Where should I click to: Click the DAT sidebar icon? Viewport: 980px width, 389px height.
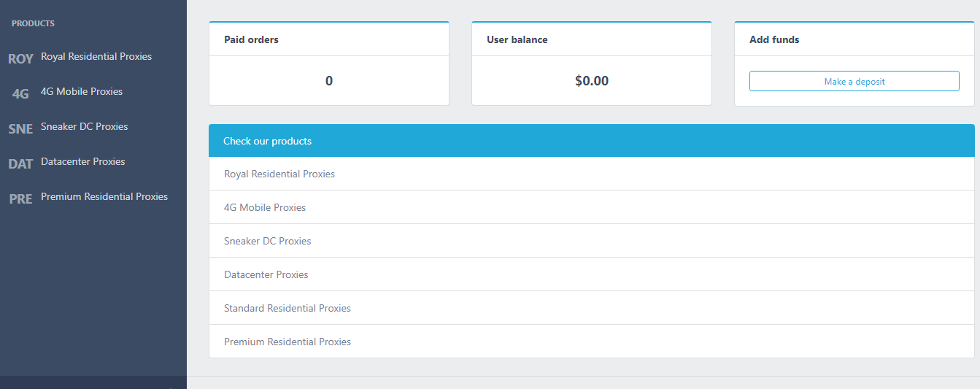20,164
